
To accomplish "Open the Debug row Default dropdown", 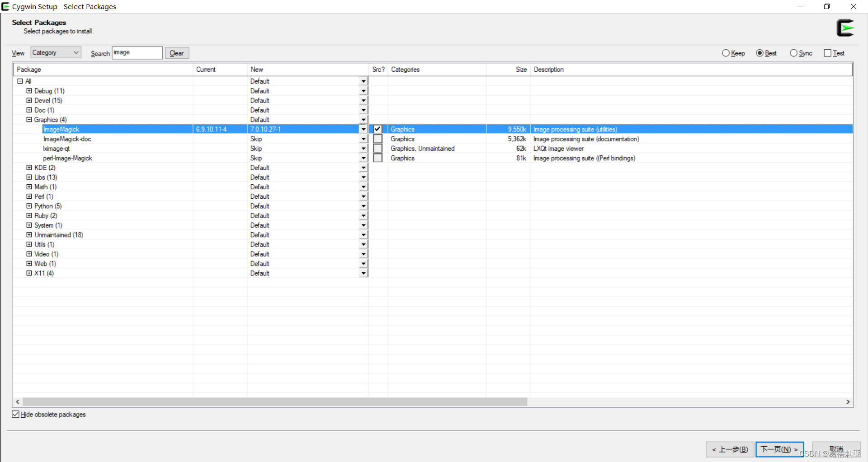I will pos(363,91).
